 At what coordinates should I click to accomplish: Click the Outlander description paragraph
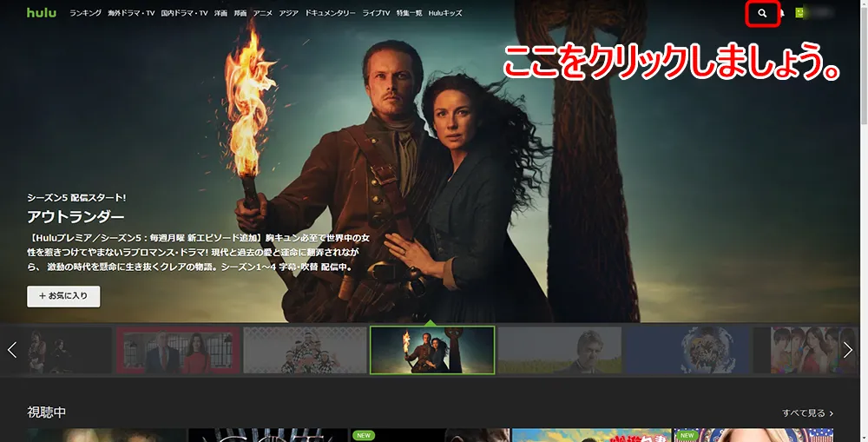click(198, 252)
